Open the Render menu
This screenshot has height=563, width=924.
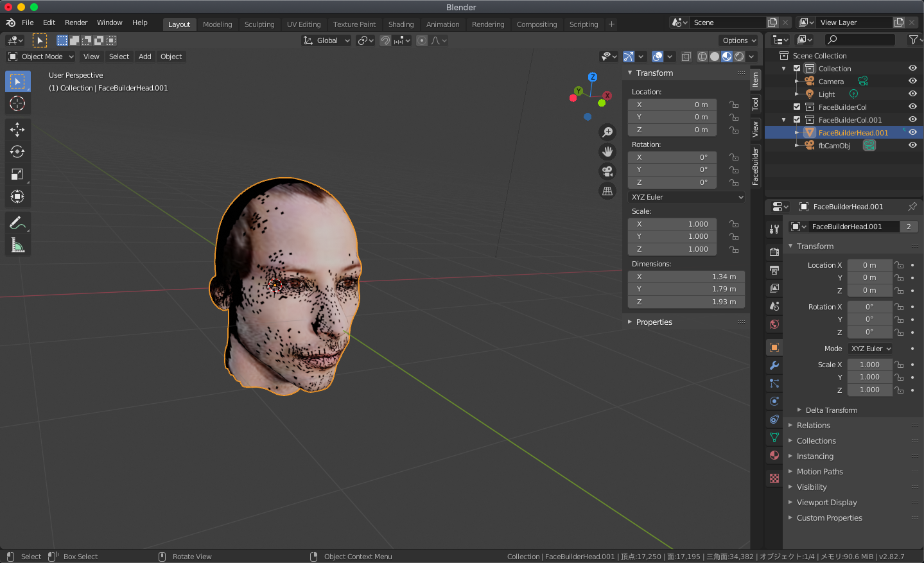pos(76,22)
